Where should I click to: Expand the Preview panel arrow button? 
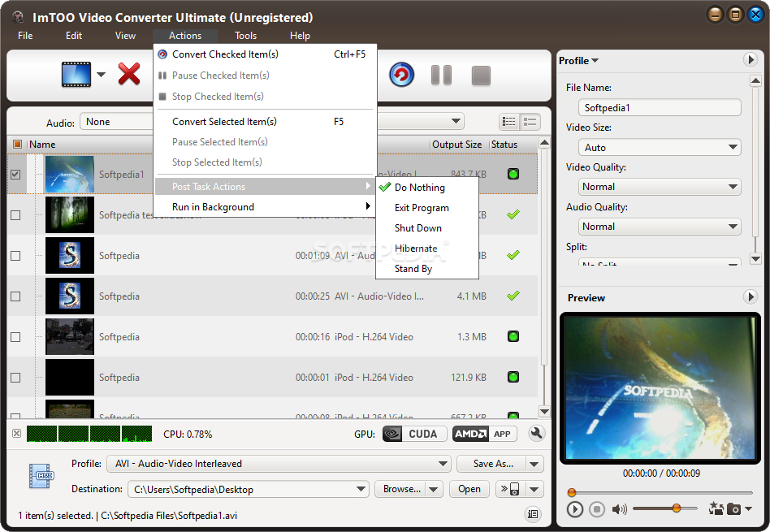750,296
